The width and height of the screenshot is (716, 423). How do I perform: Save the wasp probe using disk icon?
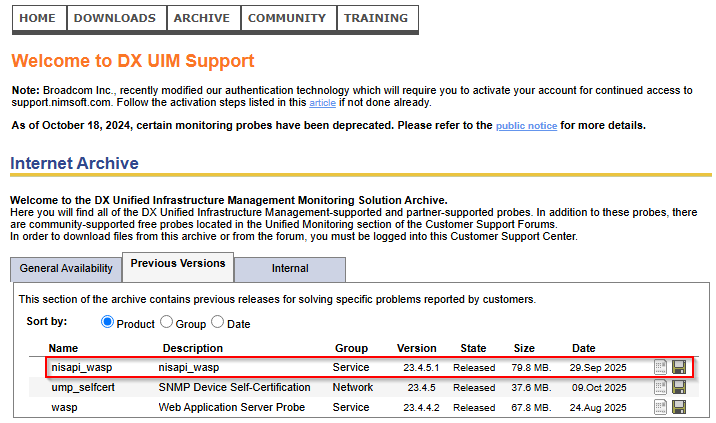tap(679, 407)
